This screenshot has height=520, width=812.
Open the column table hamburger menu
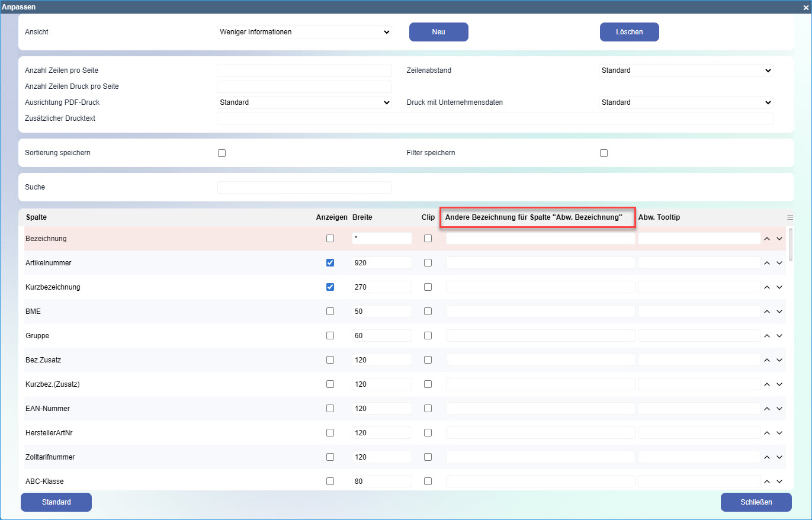[x=789, y=217]
